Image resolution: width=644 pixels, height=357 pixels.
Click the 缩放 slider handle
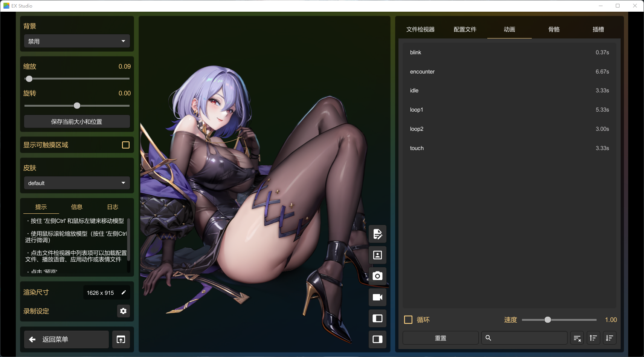click(29, 79)
